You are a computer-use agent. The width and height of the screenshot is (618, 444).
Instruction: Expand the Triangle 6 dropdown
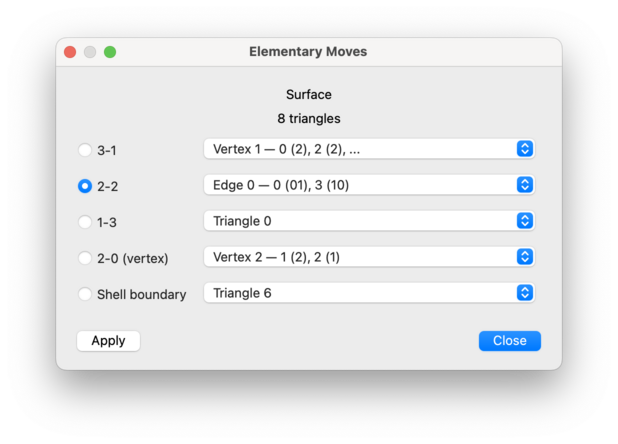click(369, 293)
